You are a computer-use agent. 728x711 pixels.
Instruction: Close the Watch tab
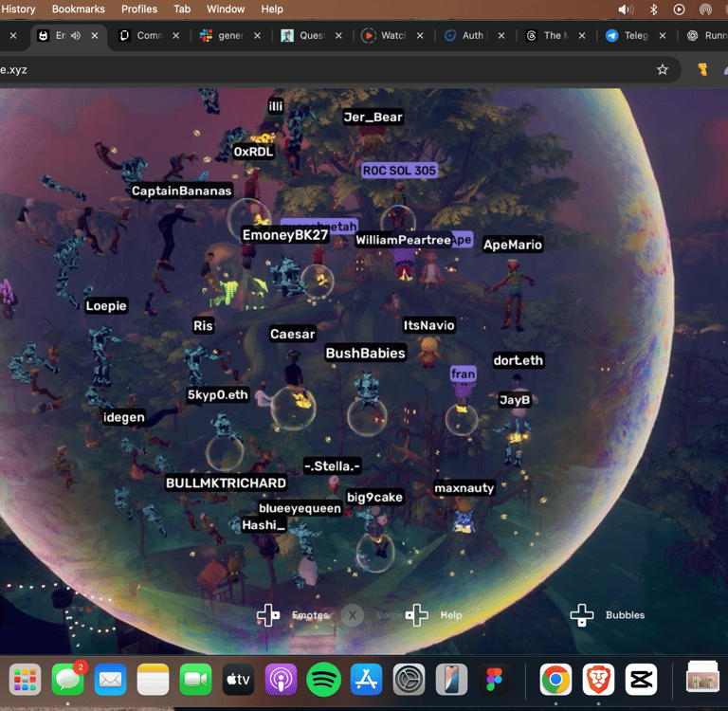point(420,35)
